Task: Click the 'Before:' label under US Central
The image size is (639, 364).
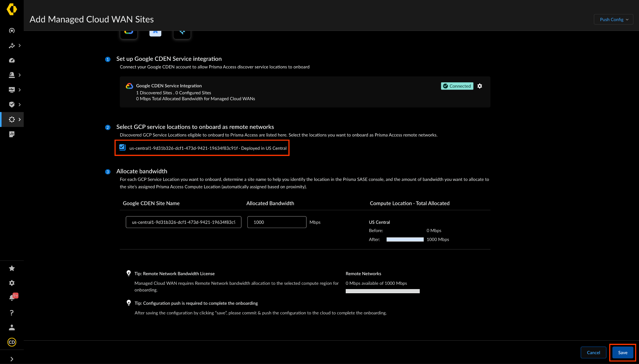Action: 376,231
